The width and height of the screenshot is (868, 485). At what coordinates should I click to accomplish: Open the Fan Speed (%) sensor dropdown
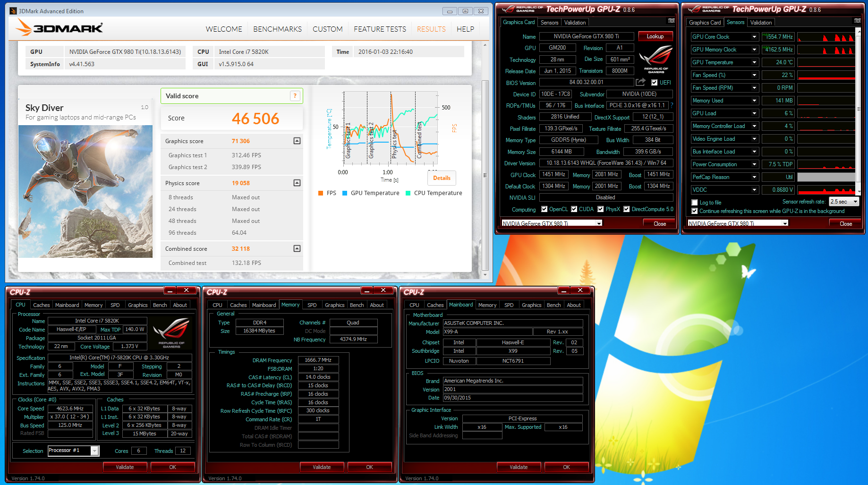755,75
